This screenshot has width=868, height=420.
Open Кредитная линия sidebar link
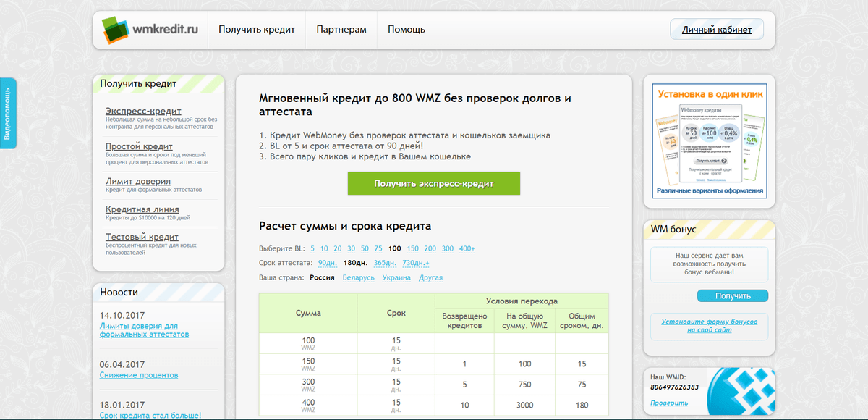point(142,209)
